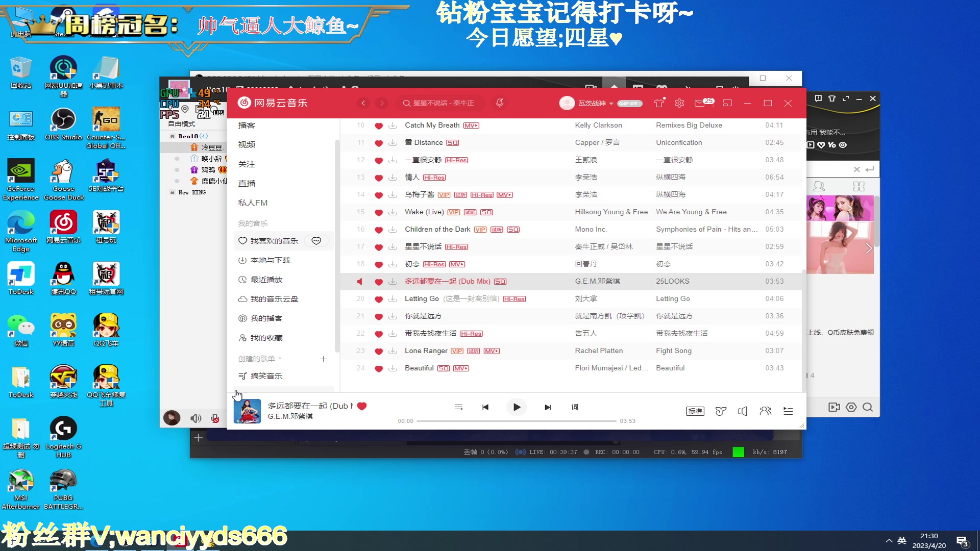This screenshot has width=980, height=551.
Task: Open MV of Catch My Breath
Action: tap(471, 126)
